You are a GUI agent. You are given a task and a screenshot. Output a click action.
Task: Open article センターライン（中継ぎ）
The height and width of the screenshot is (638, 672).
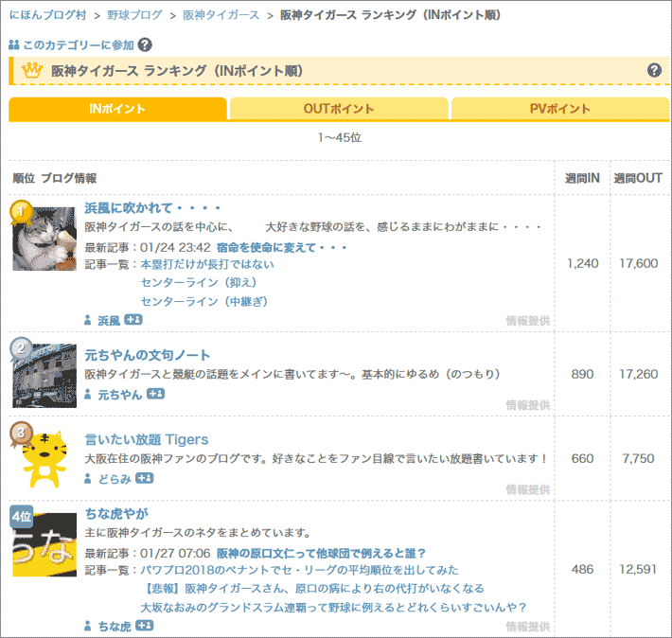(x=204, y=301)
